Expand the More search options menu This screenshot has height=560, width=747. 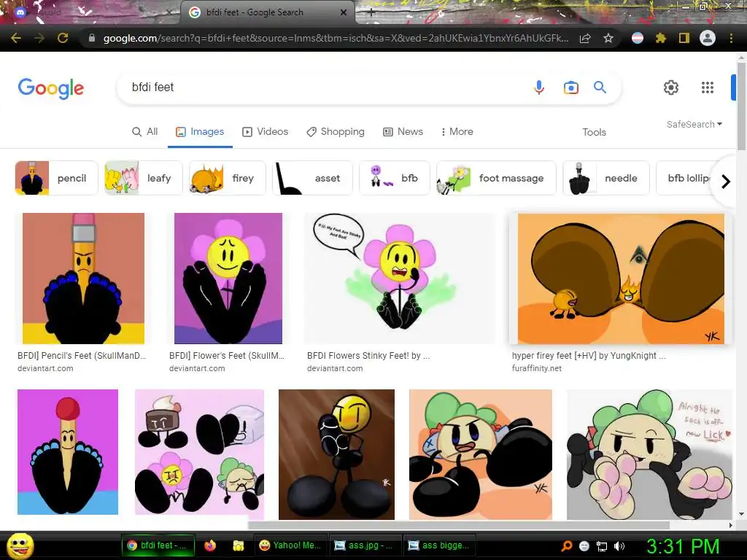point(457,132)
